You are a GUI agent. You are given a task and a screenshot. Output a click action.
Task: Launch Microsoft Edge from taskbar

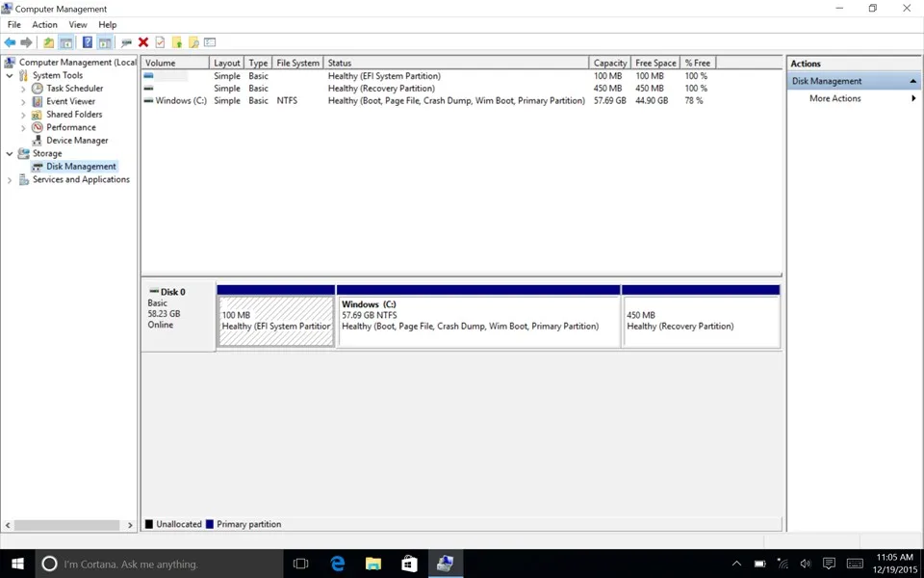(x=337, y=564)
